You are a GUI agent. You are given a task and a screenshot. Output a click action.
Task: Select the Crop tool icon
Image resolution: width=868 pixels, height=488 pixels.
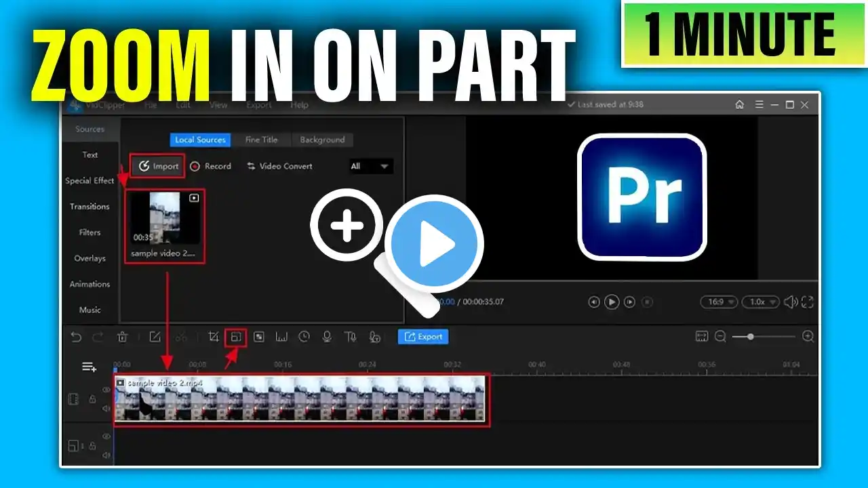point(214,337)
